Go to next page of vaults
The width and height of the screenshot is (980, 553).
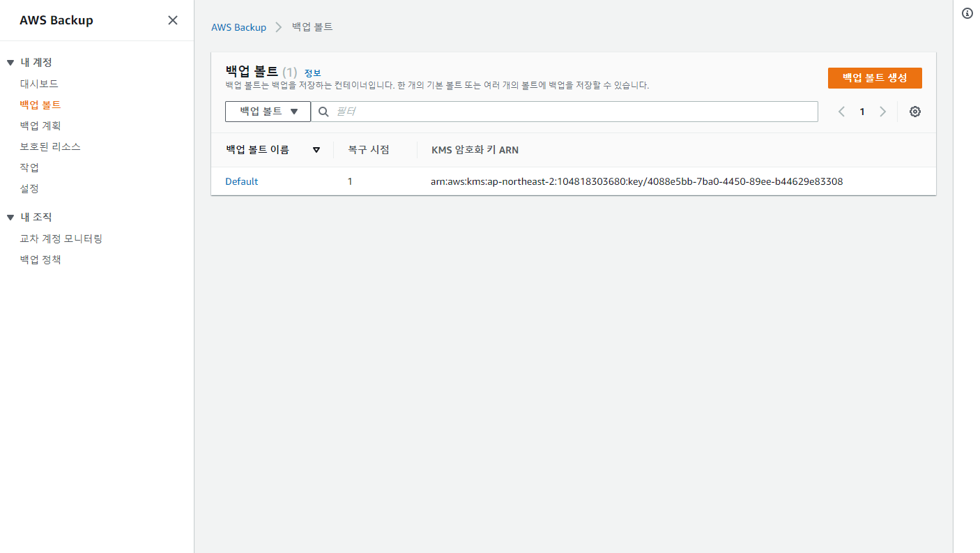(x=883, y=112)
